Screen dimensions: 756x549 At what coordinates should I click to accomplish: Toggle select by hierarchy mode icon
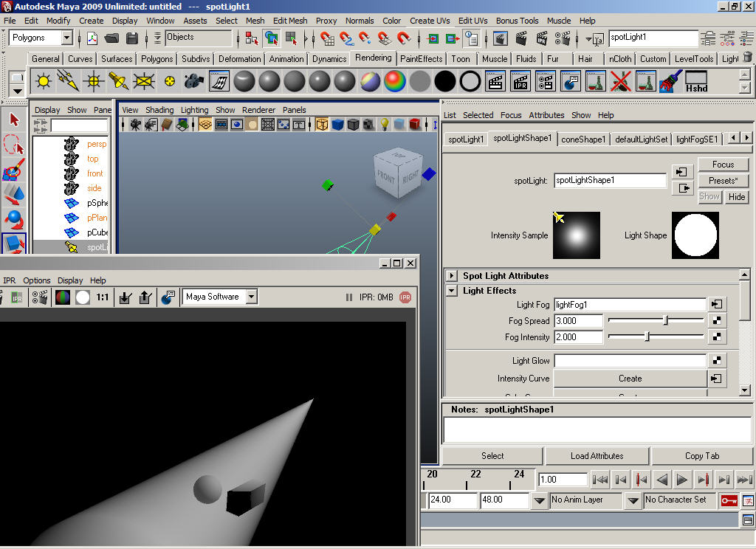[252, 38]
